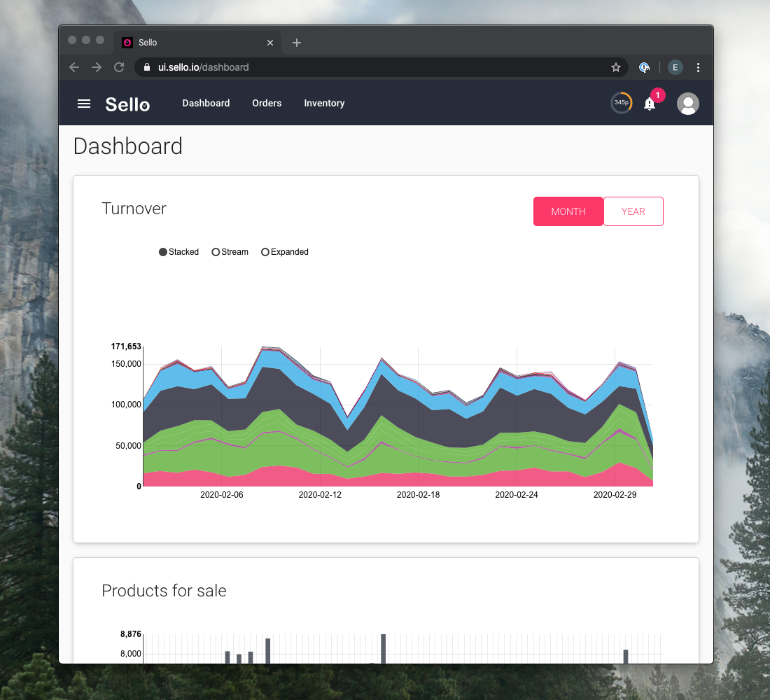Image resolution: width=770 pixels, height=700 pixels.
Task: Click the 2020-02-24 axis label
Action: pyautogui.click(x=517, y=495)
